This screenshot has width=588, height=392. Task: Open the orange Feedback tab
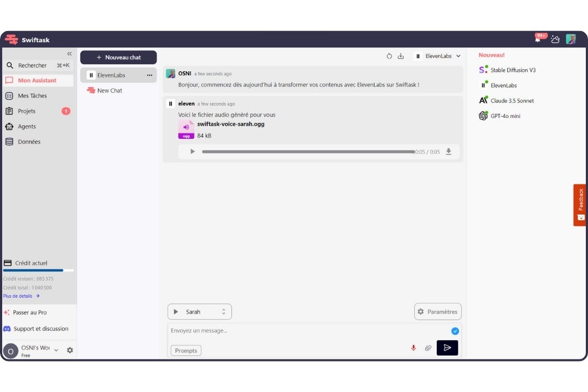click(x=580, y=205)
